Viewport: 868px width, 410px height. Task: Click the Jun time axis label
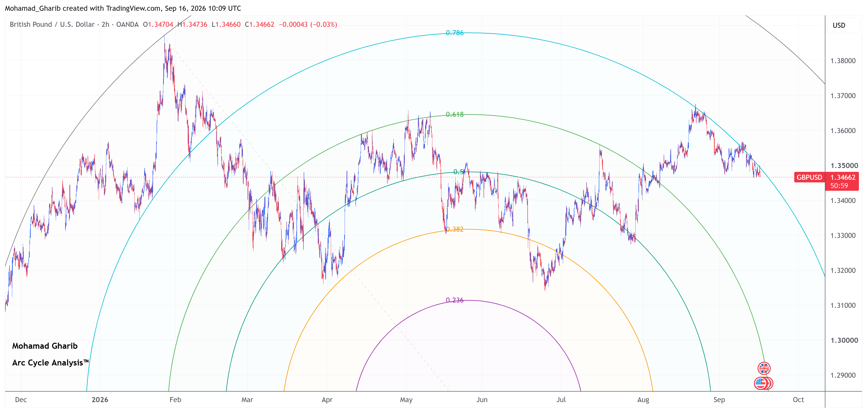click(482, 399)
